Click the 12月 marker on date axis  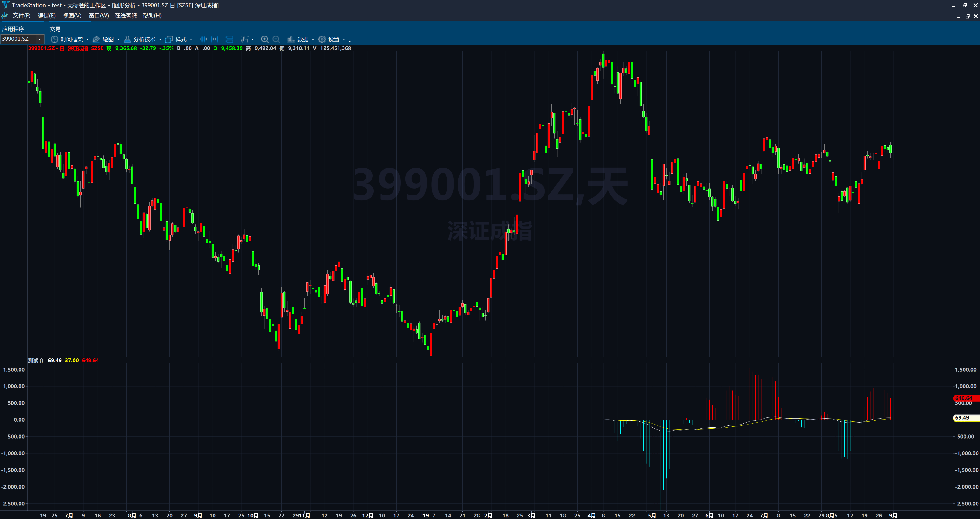coord(367,516)
